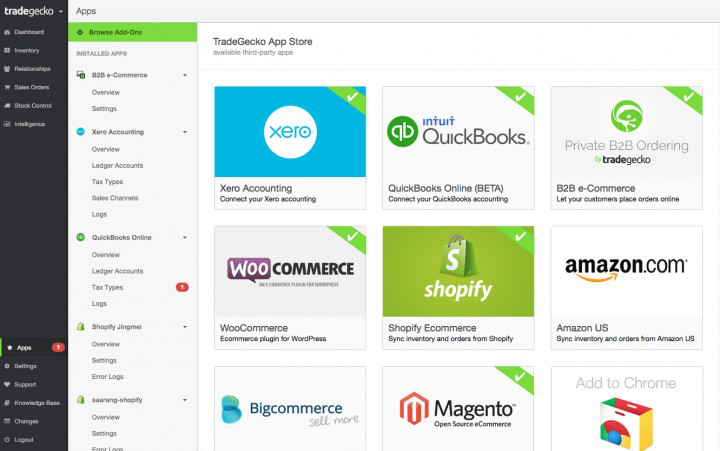720x451 pixels.
Task: Open the WooCommerce app tile
Action: 290,288
